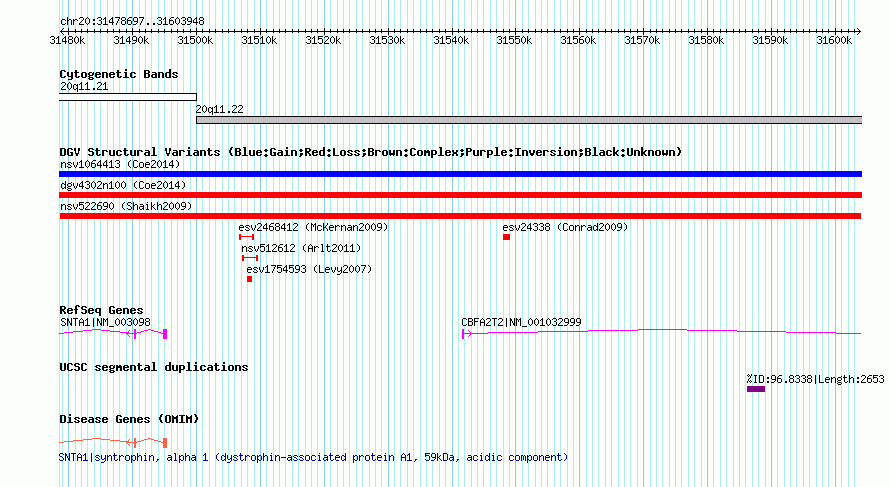Select the esv24338 red square marker

(506, 237)
